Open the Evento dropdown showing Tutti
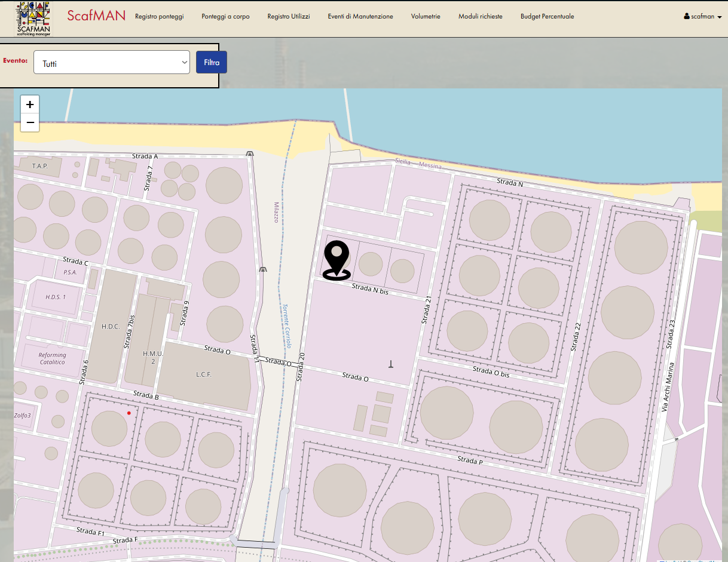This screenshot has height=562, width=728. coord(111,62)
